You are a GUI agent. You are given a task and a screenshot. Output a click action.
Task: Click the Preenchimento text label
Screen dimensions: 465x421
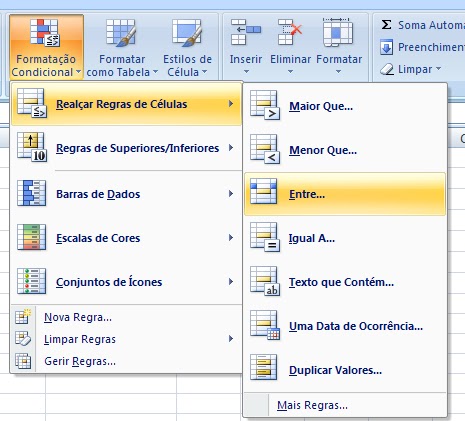tap(431, 47)
